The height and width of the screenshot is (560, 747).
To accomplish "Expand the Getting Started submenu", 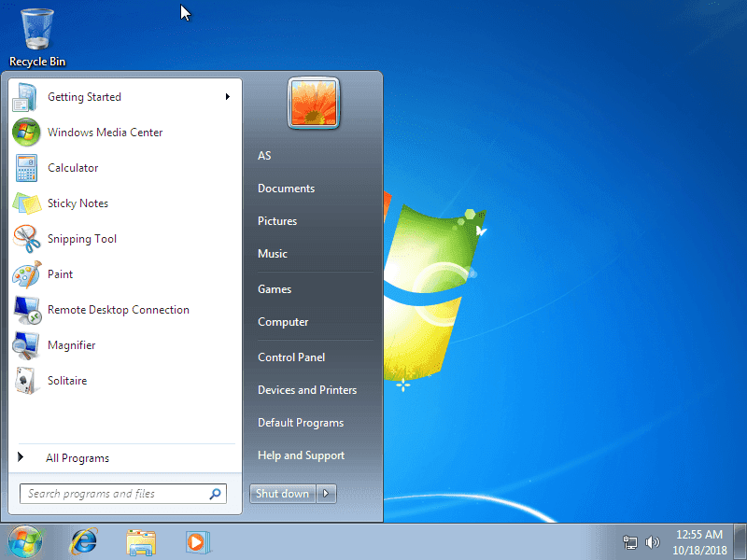I will click(84, 97).
